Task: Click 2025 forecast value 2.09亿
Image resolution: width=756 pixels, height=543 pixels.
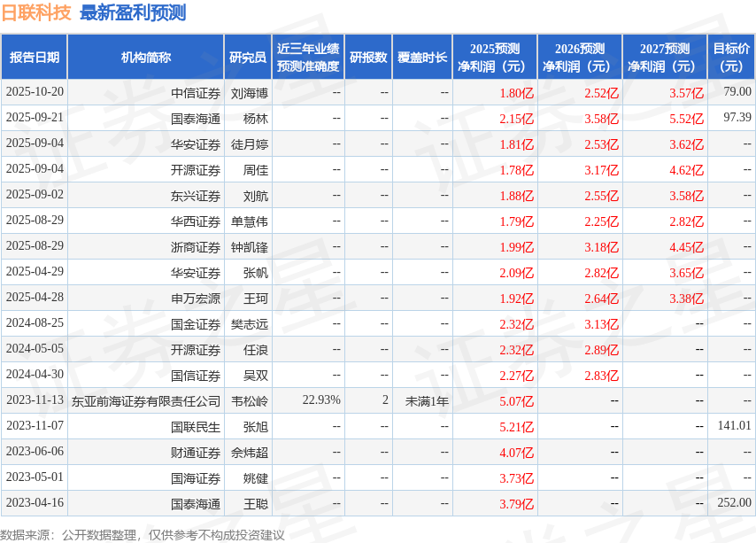Action: coord(517,273)
